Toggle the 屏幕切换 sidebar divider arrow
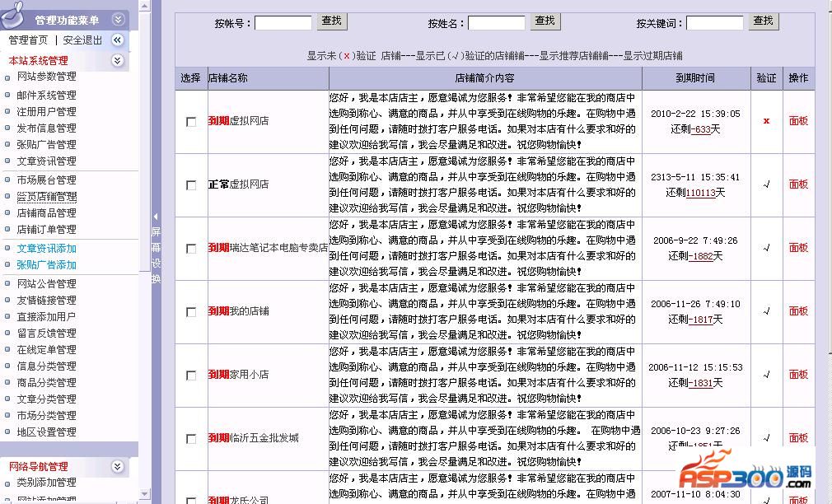832x504 pixels. pyautogui.click(x=156, y=217)
